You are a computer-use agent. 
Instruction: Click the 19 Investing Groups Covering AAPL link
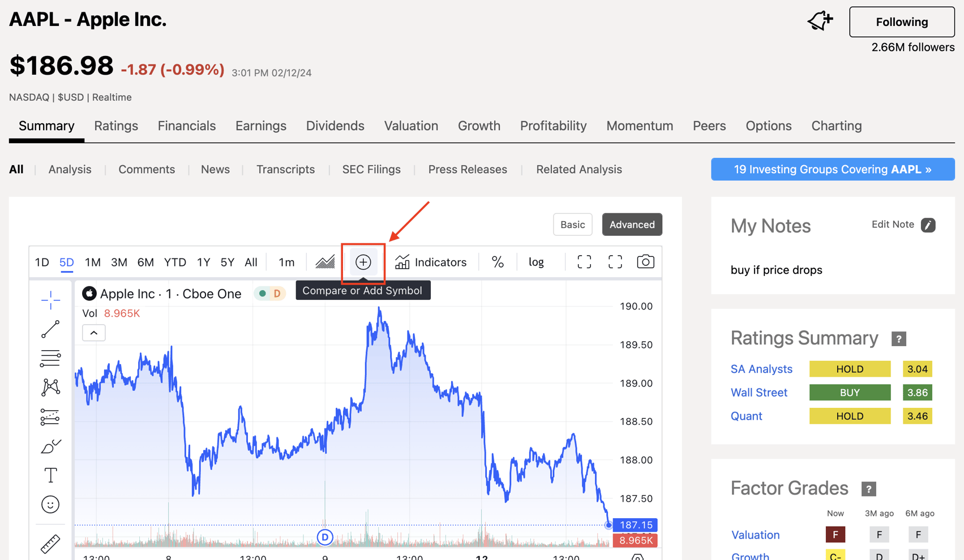pos(832,169)
